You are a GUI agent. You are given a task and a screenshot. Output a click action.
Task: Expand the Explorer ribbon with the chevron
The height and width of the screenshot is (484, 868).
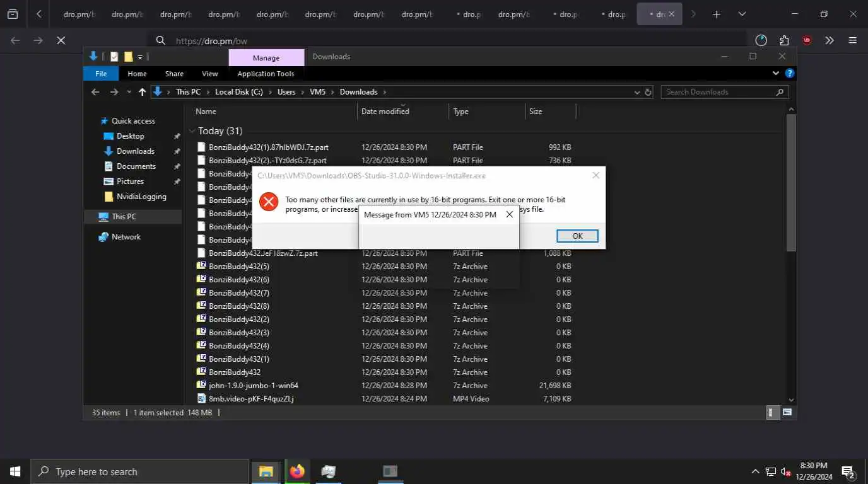point(776,73)
